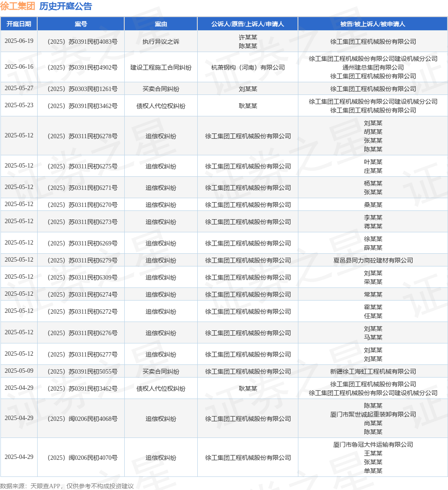
Task: Click case number 苏0311民初6273号
Action: (83, 222)
